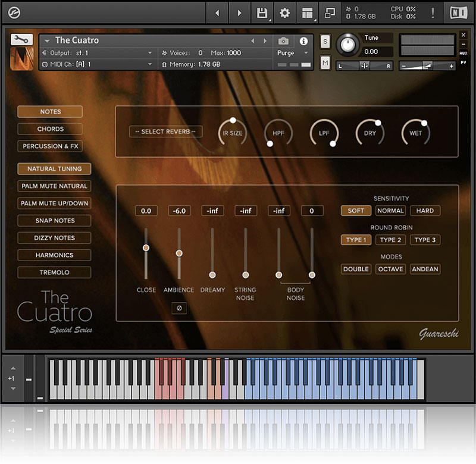
Task: Click the camera snapshot icon
Action: 283,41
